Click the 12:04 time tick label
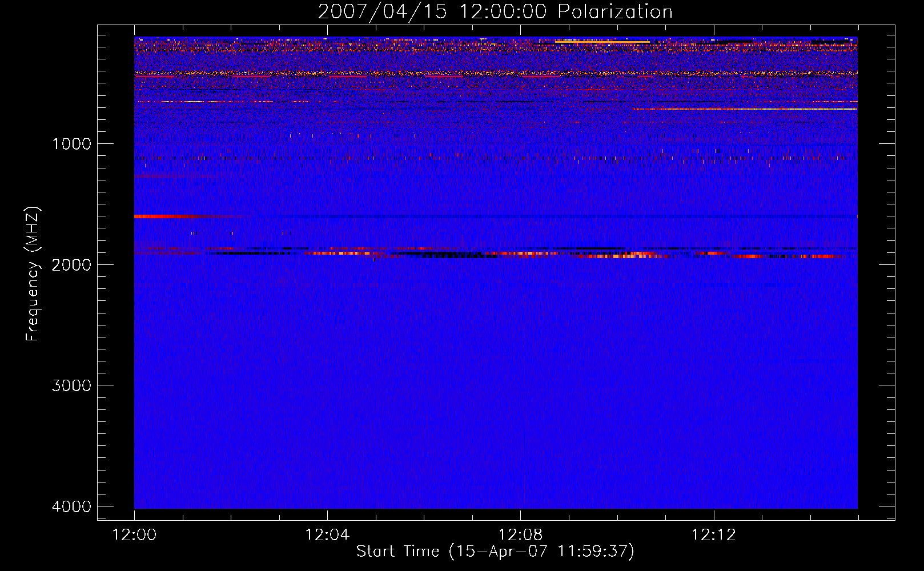This screenshot has width=924, height=571. point(327,535)
